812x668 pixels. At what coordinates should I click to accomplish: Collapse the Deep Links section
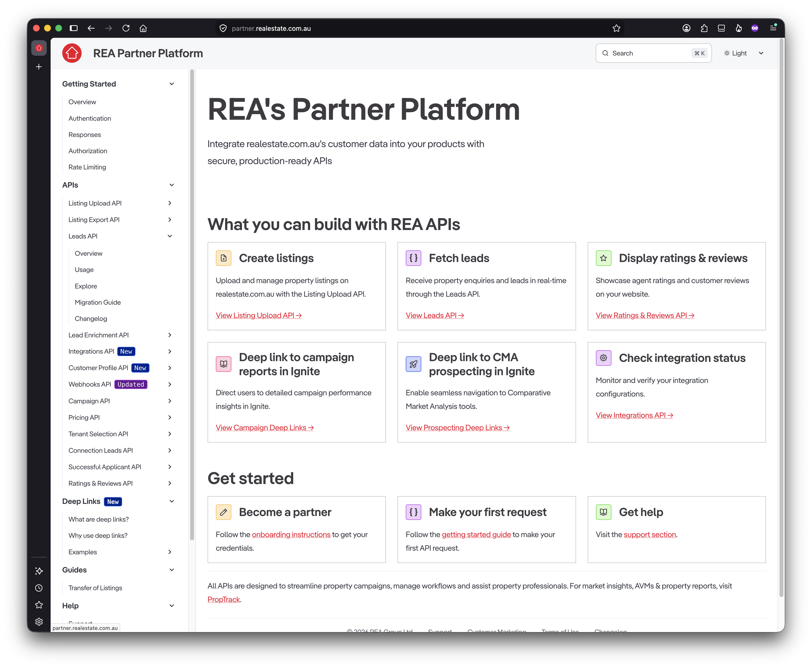coord(172,501)
